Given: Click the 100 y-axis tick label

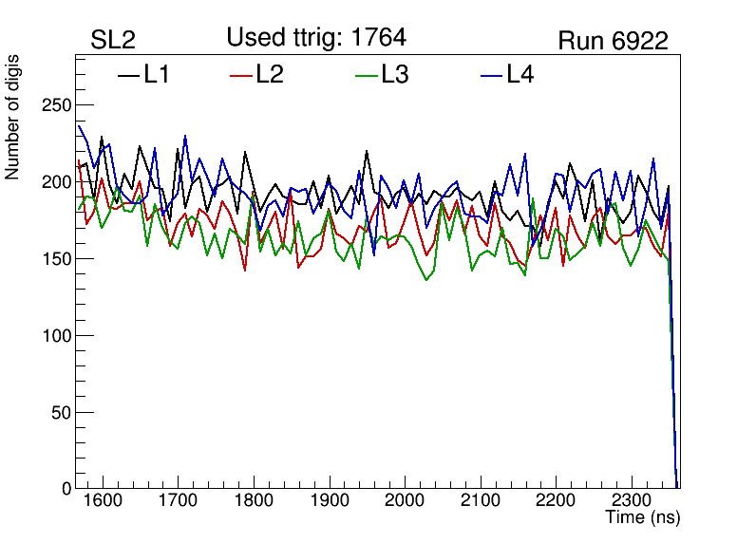Looking at the screenshot, I should tap(55, 335).
